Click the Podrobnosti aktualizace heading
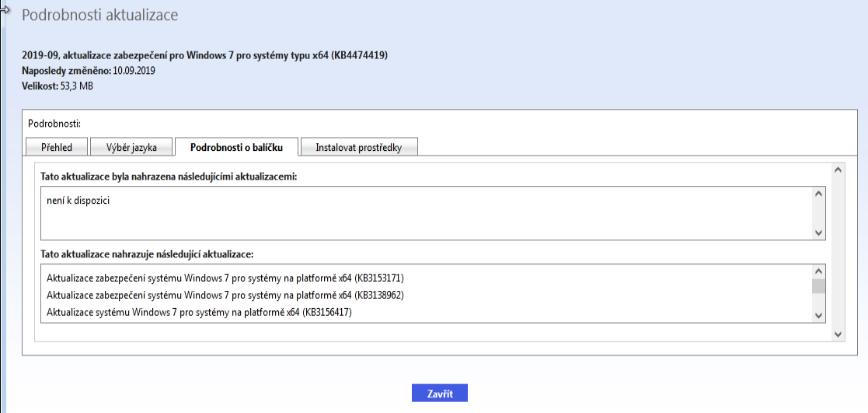The width and height of the screenshot is (868, 413). tap(99, 15)
